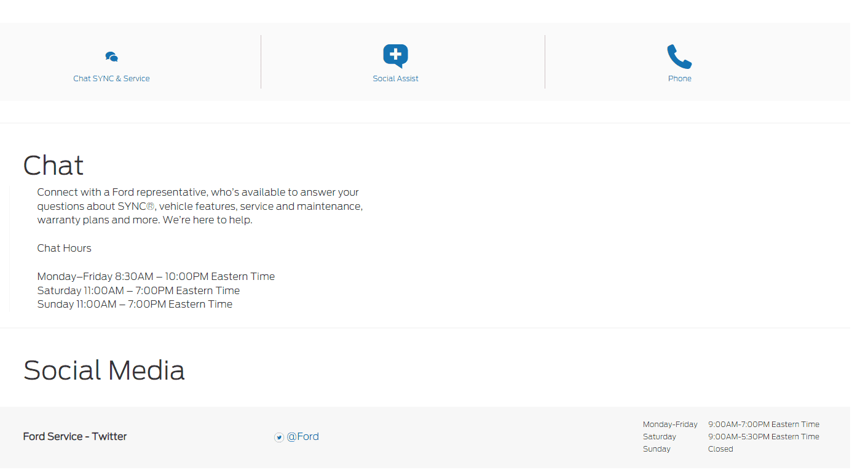Click the 9:00AM-5:30PM Eastern Time Twitter hours
This screenshot has height=475, width=868.
[763, 437]
